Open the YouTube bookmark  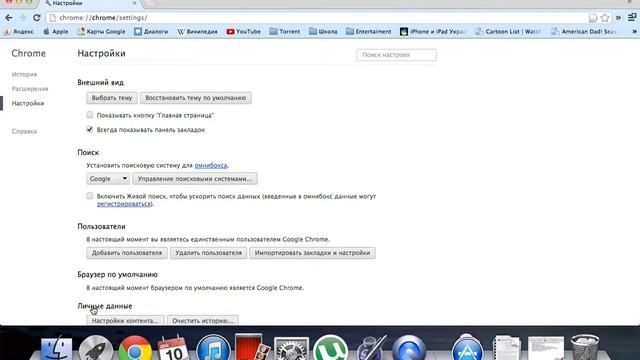[244, 31]
